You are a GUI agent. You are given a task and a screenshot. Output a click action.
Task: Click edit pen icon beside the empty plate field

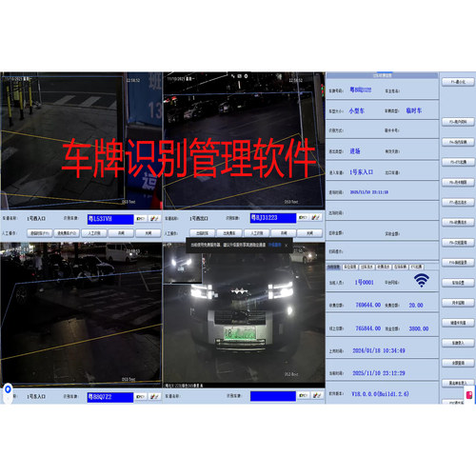316,395
